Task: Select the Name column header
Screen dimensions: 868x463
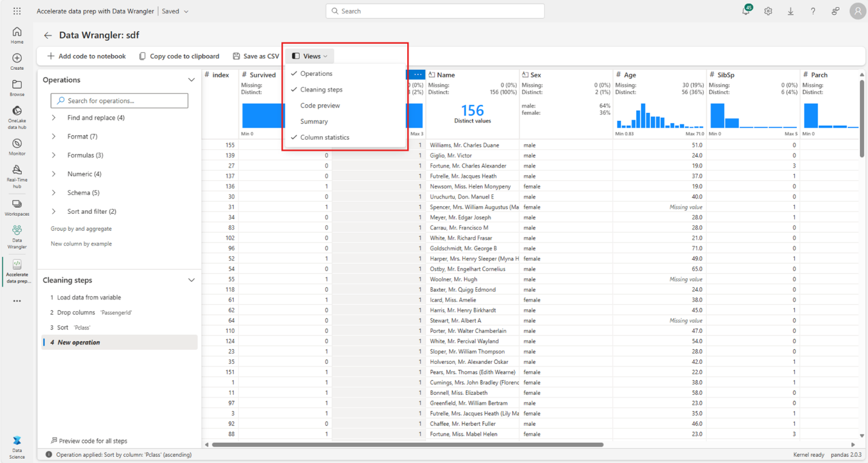Action: pos(472,75)
